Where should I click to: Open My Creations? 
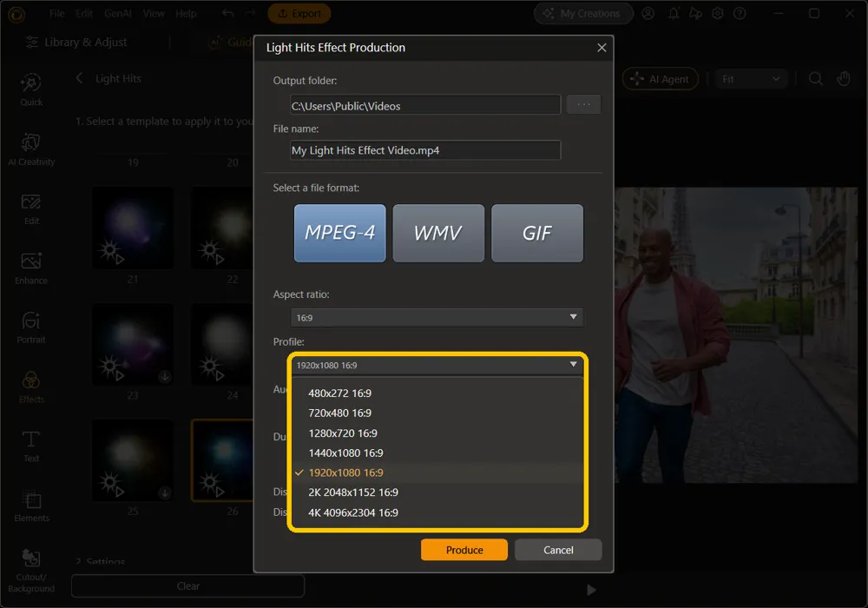[x=583, y=13]
